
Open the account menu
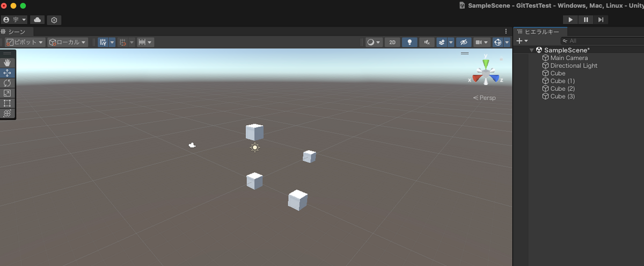coord(14,20)
